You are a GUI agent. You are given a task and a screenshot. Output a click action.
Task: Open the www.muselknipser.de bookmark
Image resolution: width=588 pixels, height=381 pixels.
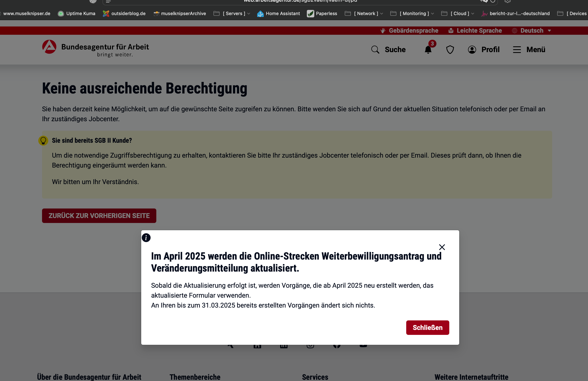tap(25, 13)
